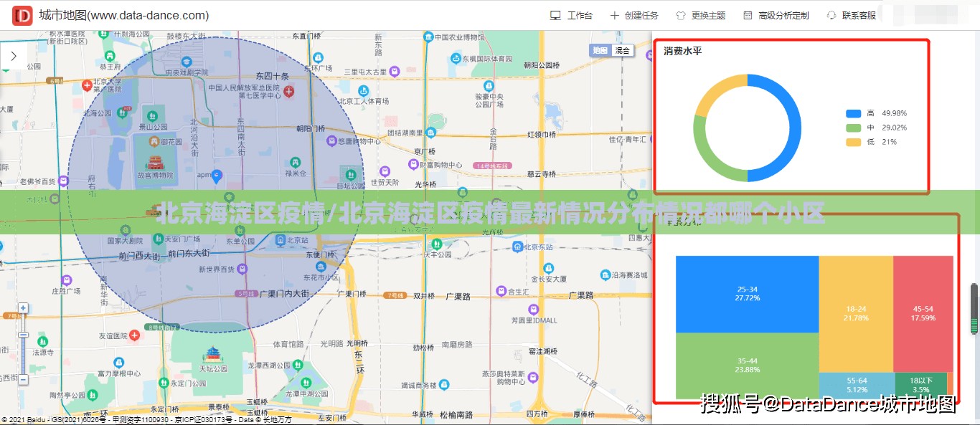
Task: Select the blue apm location pin
Action: [218, 175]
